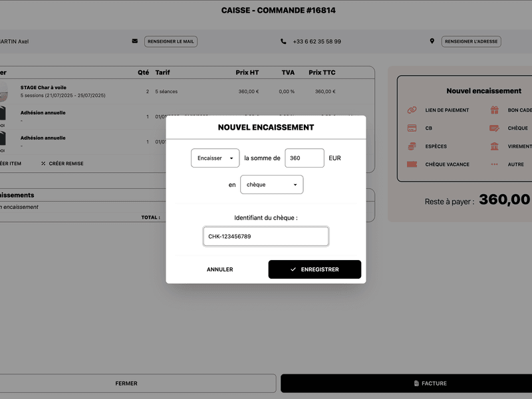Cancel the dialog with Annuler
The width and height of the screenshot is (532, 399).
click(x=219, y=269)
